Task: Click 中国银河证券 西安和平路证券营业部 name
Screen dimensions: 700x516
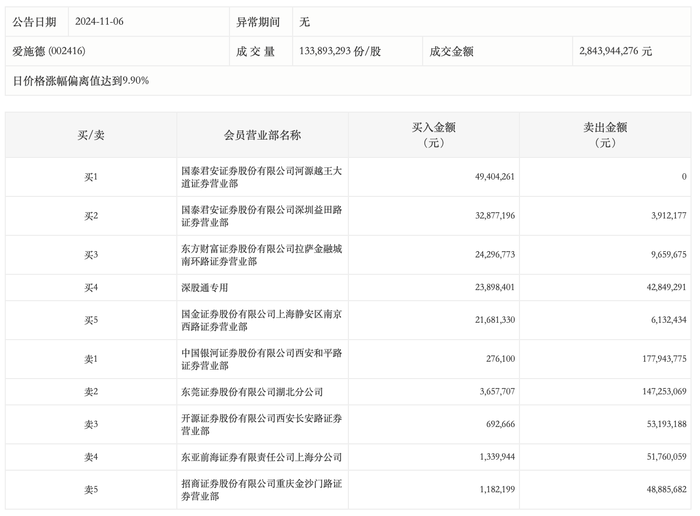Action: tap(261, 359)
